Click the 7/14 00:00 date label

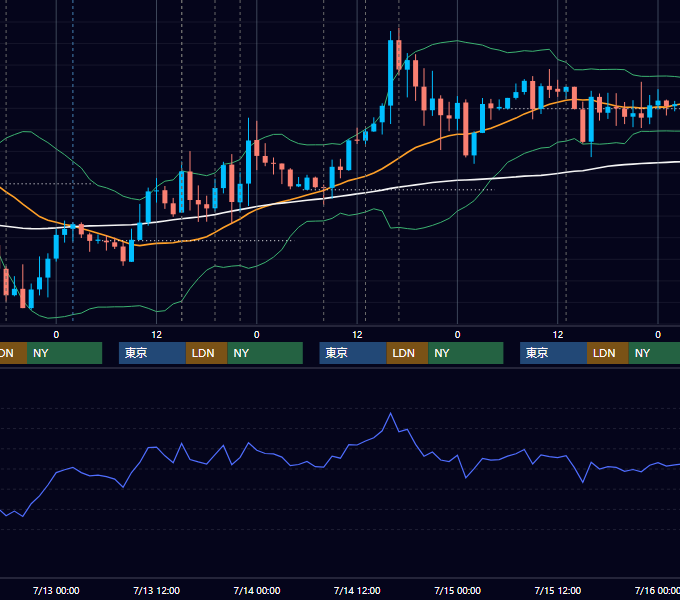(x=257, y=590)
